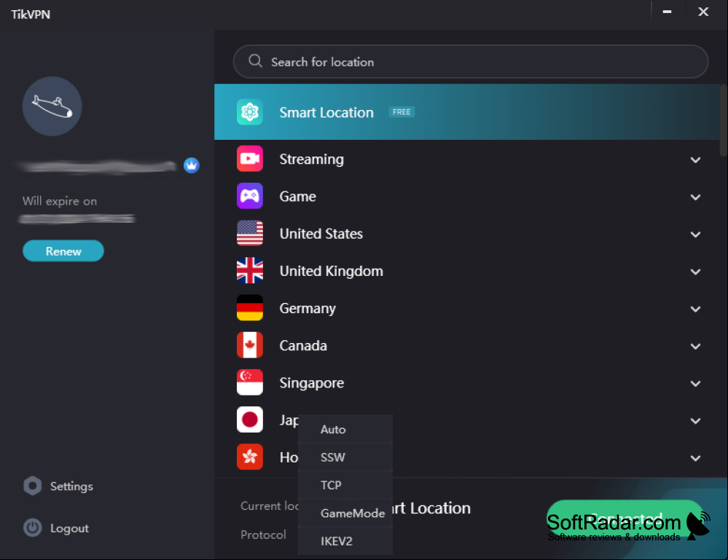
Task: Click the United States flag icon
Action: pyautogui.click(x=250, y=233)
